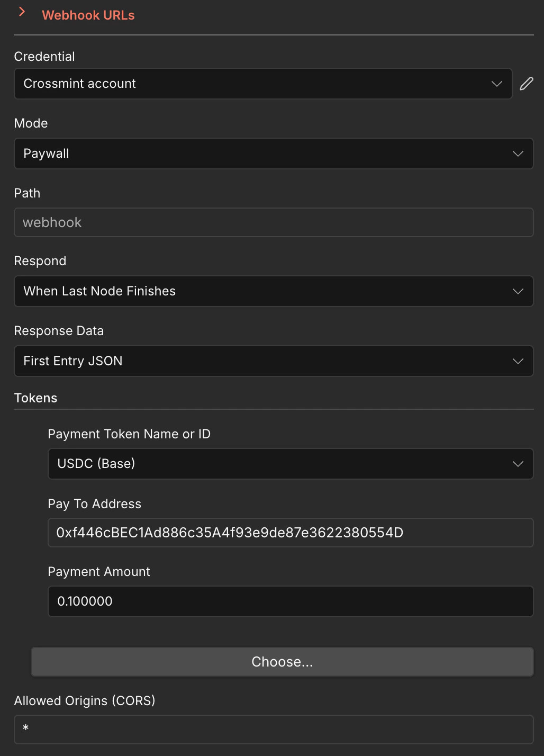Click the Tokens section header

pyautogui.click(x=35, y=398)
